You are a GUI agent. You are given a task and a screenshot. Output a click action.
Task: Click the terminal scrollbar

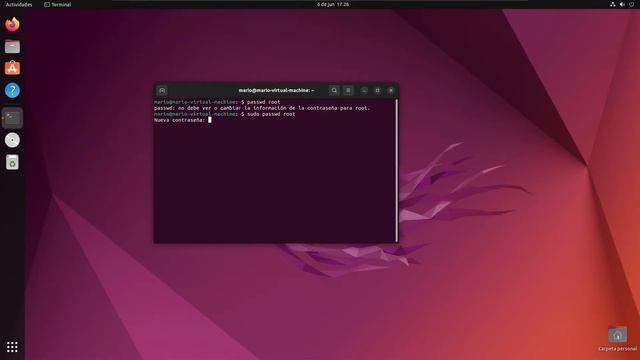pyautogui.click(x=396, y=170)
